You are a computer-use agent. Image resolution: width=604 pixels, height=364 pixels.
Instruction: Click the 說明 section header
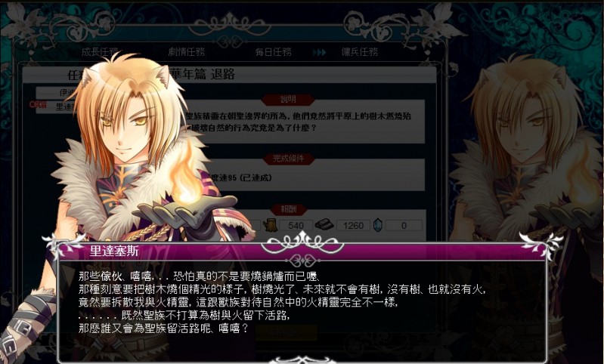pyautogui.click(x=288, y=100)
